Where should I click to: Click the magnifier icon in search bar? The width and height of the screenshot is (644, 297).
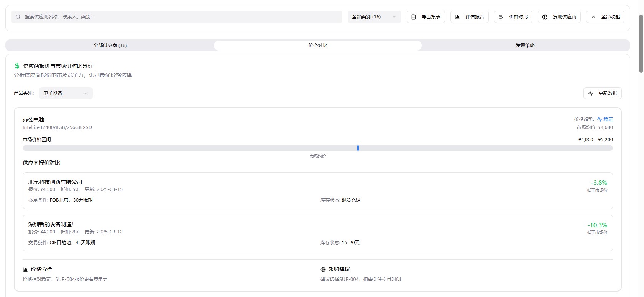(18, 17)
